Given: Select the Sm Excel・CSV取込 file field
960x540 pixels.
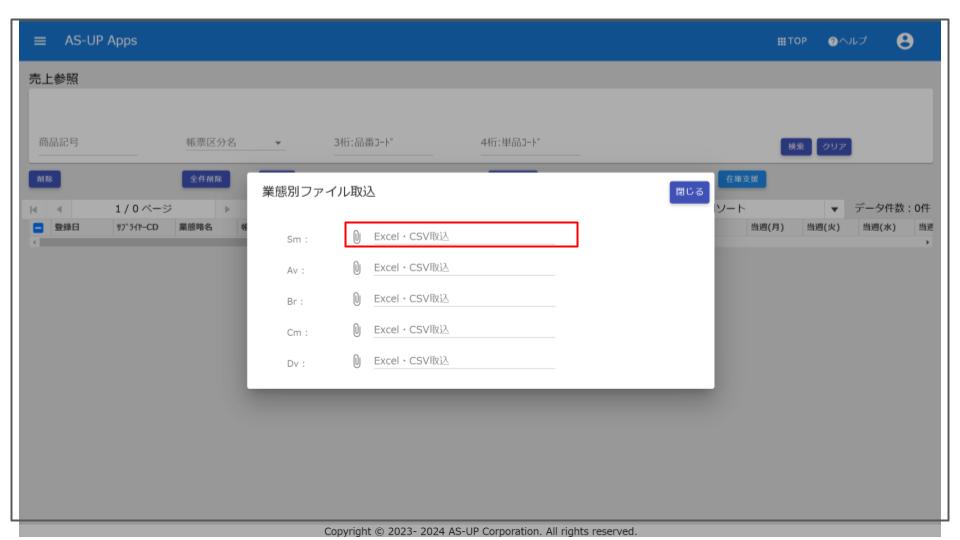Looking at the screenshot, I should click(464, 237).
